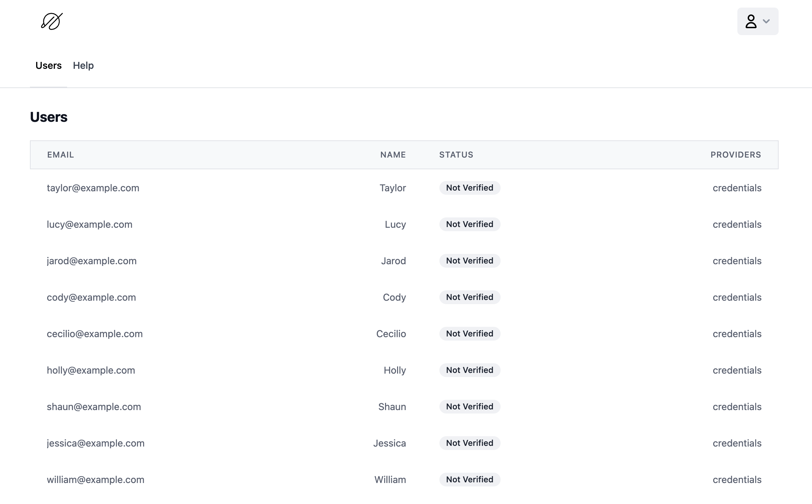
Task: Select lucy@example.com email
Action: pos(89,224)
